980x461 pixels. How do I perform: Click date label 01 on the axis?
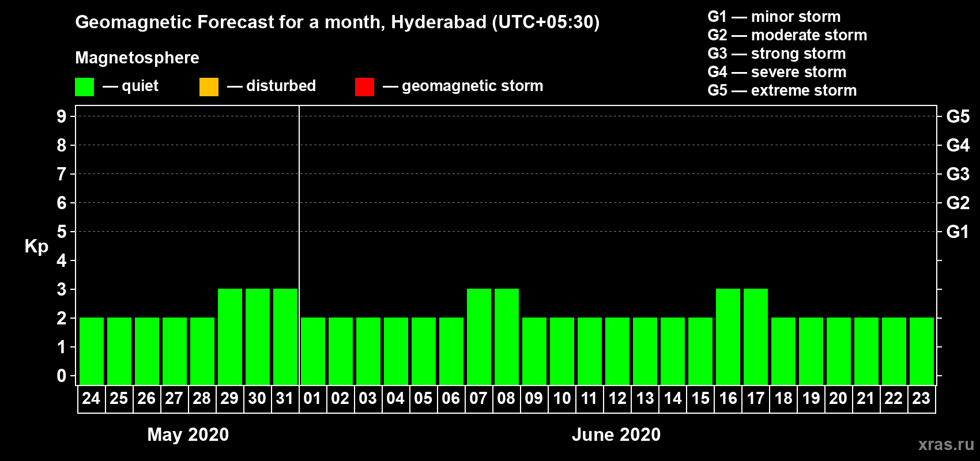(x=312, y=399)
